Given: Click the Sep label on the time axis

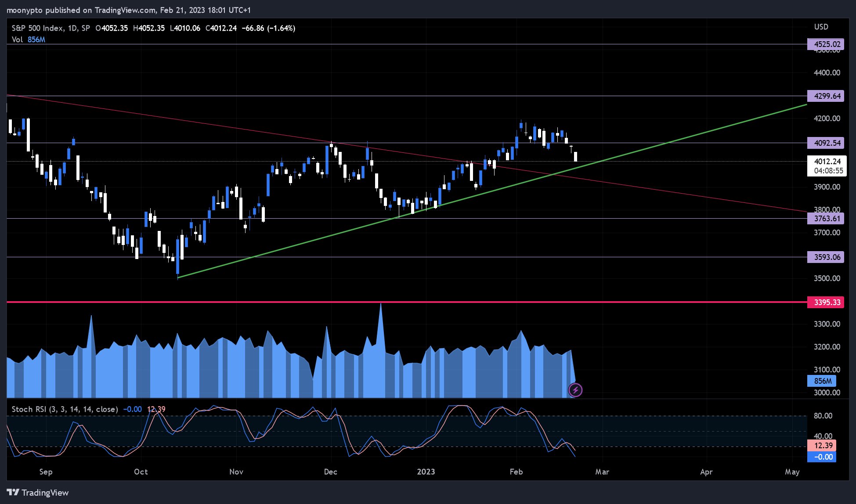Looking at the screenshot, I should 46,472.
